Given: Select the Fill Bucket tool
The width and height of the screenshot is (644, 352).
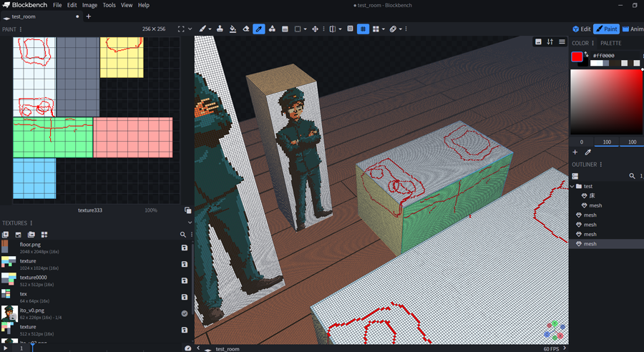Looking at the screenshot, I should click(233, 29).
